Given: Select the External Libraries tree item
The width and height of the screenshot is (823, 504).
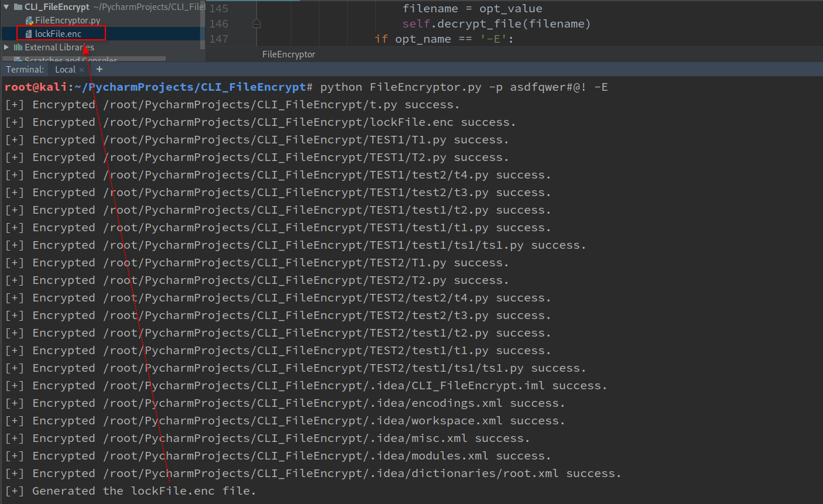Looking at the screenshot, I should [x=59, y=47].
